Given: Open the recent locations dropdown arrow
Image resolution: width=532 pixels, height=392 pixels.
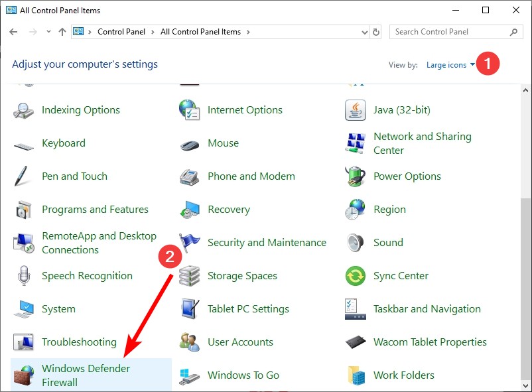Looking at the screenshot, I should [x=48, y=32].
